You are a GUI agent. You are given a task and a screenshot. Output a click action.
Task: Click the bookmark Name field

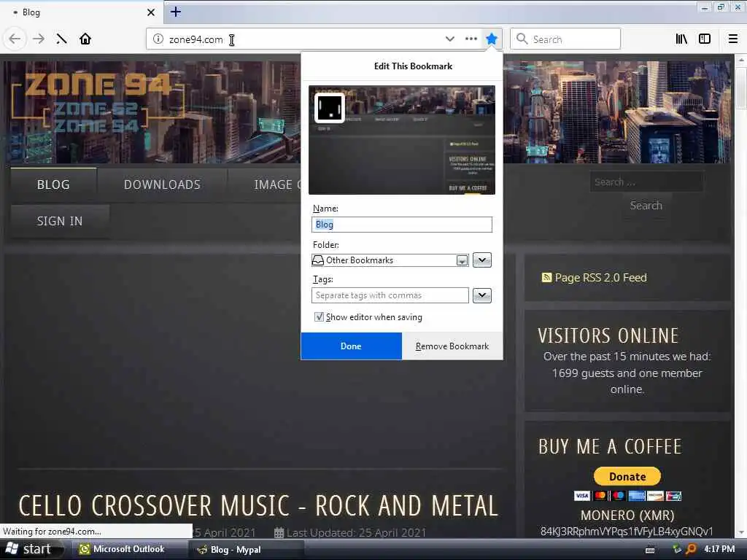pyautogui.click(x=402, y=225)
